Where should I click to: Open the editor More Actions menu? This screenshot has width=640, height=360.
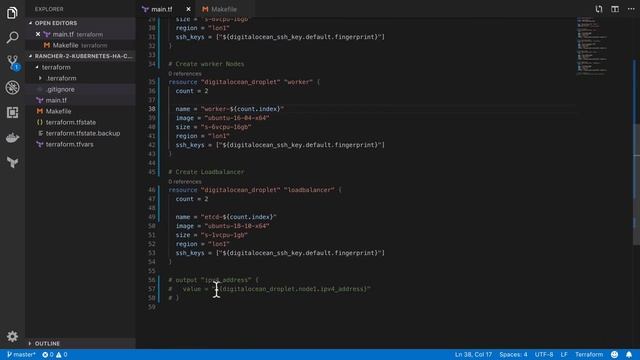[x=631, y=9]
